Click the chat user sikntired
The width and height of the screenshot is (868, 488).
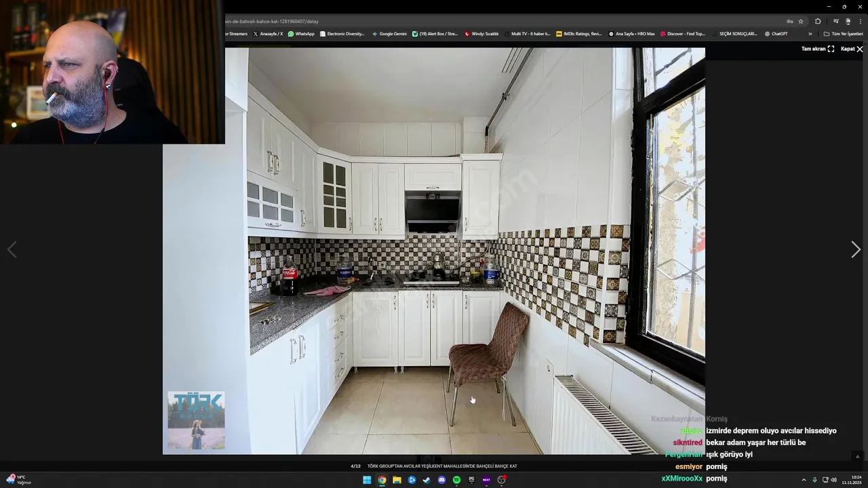pyautogui.click(x=688, y=443)
